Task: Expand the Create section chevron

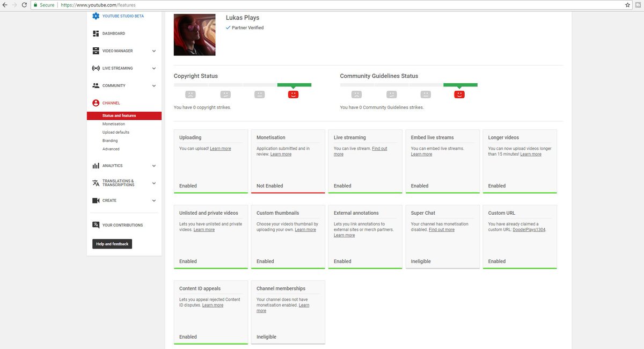Action: click(153, 200)
